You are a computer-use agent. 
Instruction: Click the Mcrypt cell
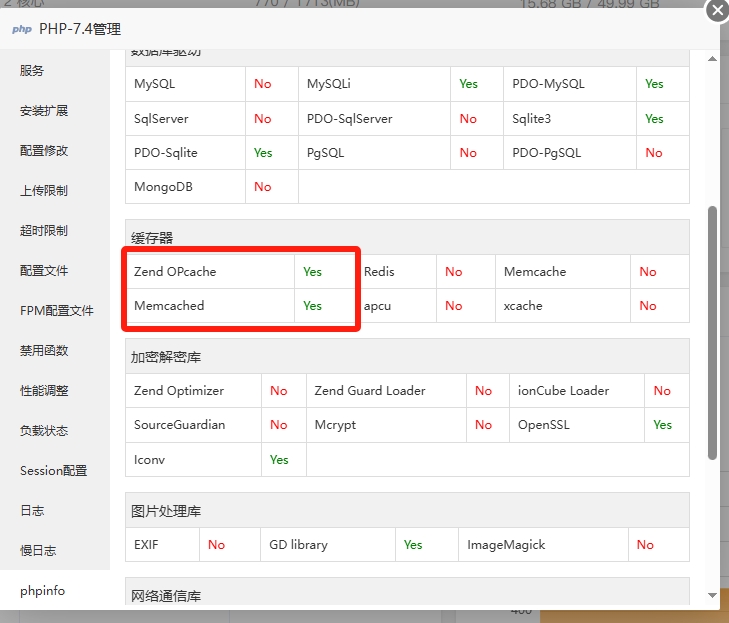(386, 424)
